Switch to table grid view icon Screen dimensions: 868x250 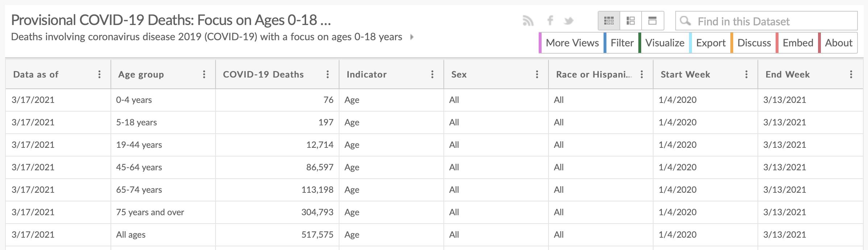[x=609, y=21]
